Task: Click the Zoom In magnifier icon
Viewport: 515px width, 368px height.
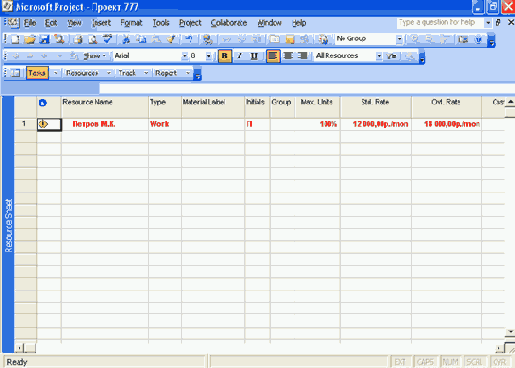Action: pyautogui.click(x=415, y=39)
